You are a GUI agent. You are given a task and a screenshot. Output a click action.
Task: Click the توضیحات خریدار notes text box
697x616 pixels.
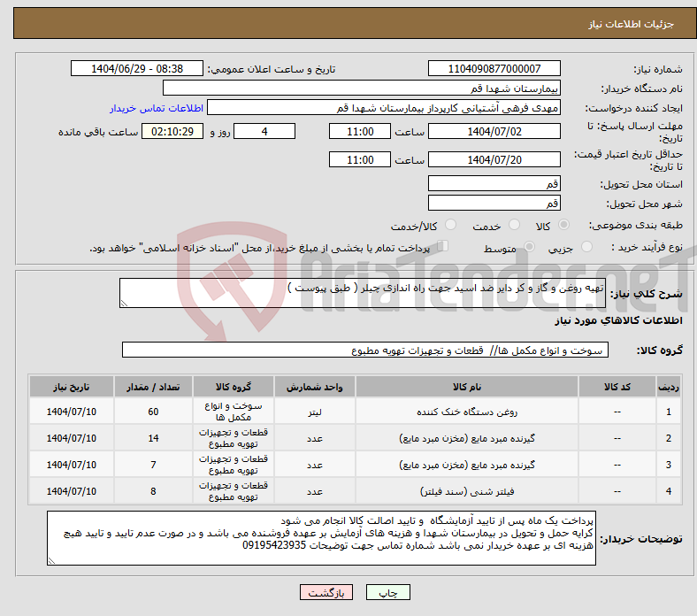[321, 537]
